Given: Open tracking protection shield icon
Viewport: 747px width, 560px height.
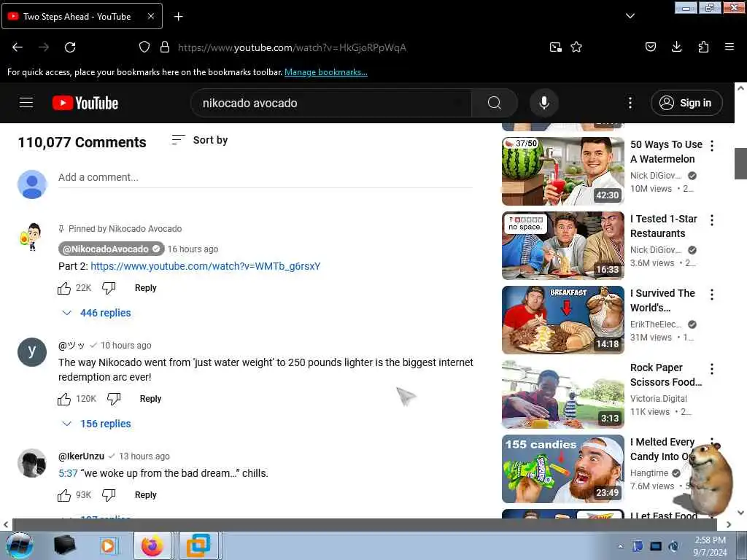Looking at the screenshot, I should 144,47.
